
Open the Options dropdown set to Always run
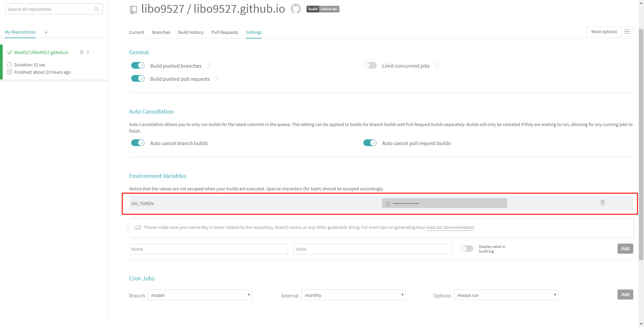506,295
